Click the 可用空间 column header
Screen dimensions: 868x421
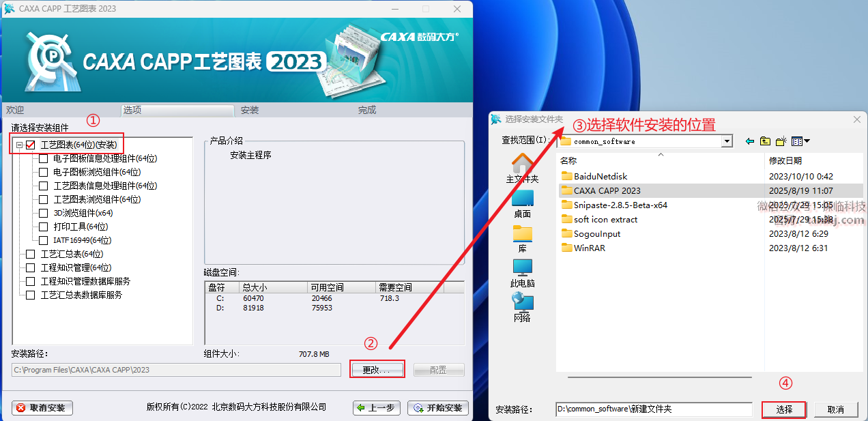pos(342,287)
